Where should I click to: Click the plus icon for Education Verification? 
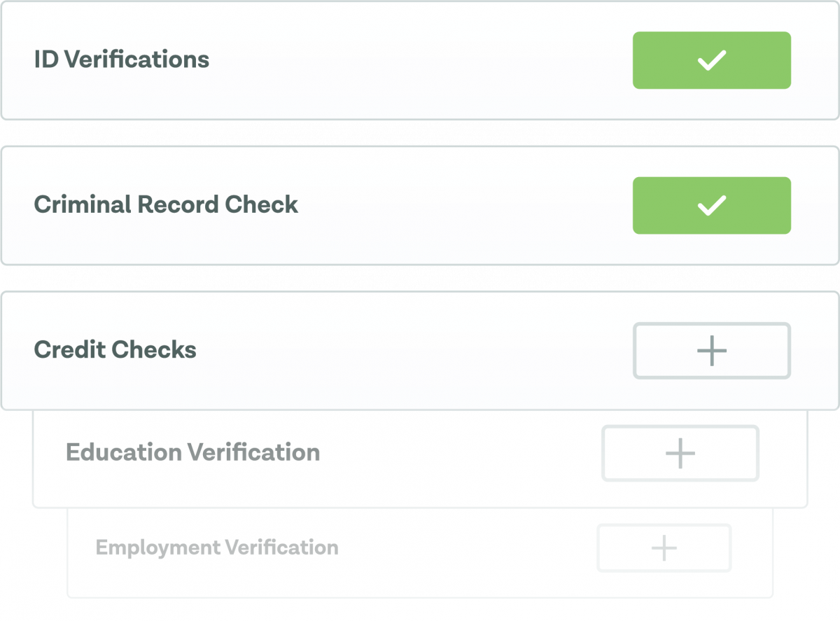coord(680,454)
